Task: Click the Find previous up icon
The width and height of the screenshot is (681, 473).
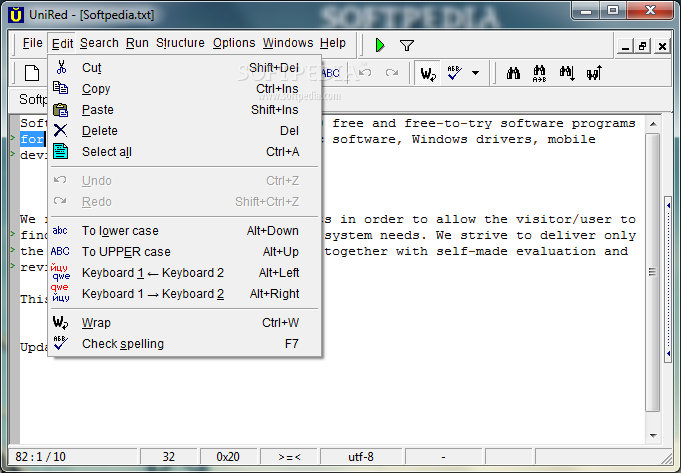Action: [594, 73]
